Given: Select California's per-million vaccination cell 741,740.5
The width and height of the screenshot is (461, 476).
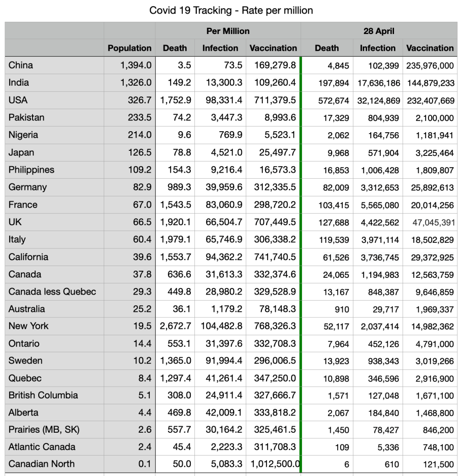Looking at the screenshot, I should click(x=275, y=257).
